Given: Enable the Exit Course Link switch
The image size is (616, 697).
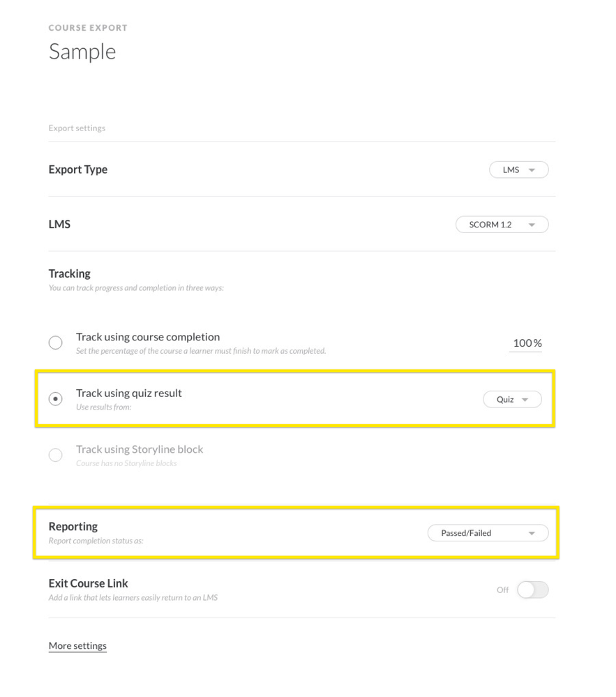Looking at the screenshot, I should click(532, 590).
